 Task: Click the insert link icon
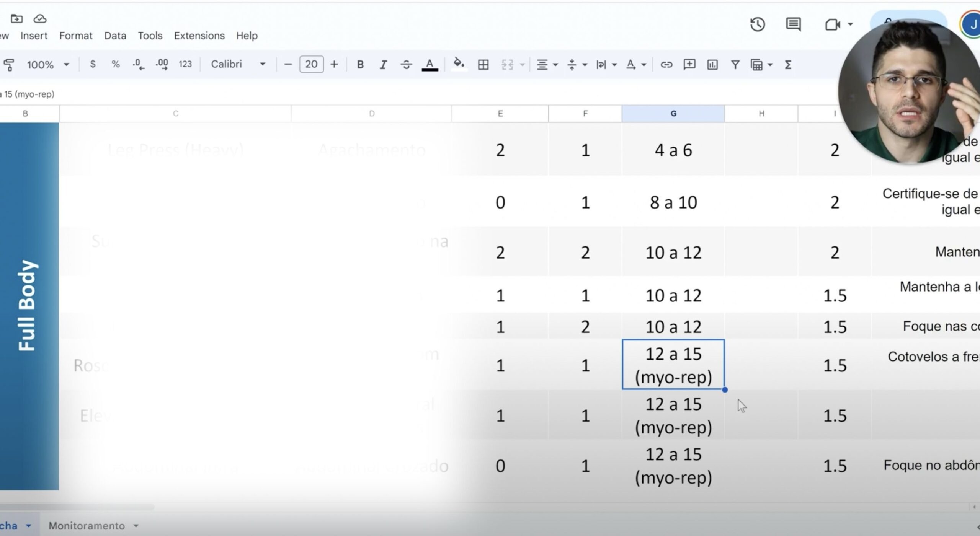[666, 65]
